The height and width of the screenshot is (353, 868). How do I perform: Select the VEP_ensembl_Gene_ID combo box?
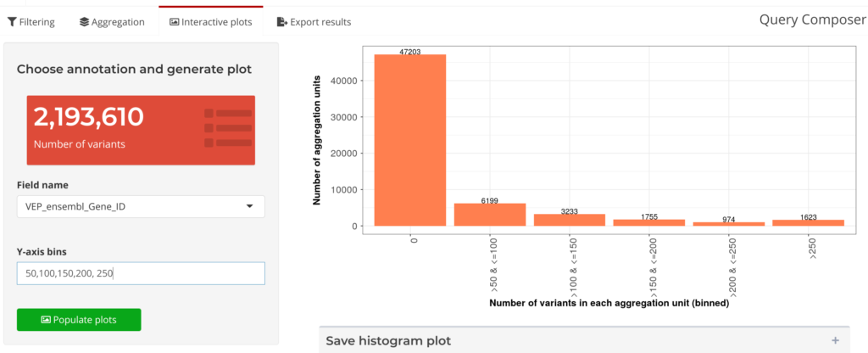click(141, 207)
